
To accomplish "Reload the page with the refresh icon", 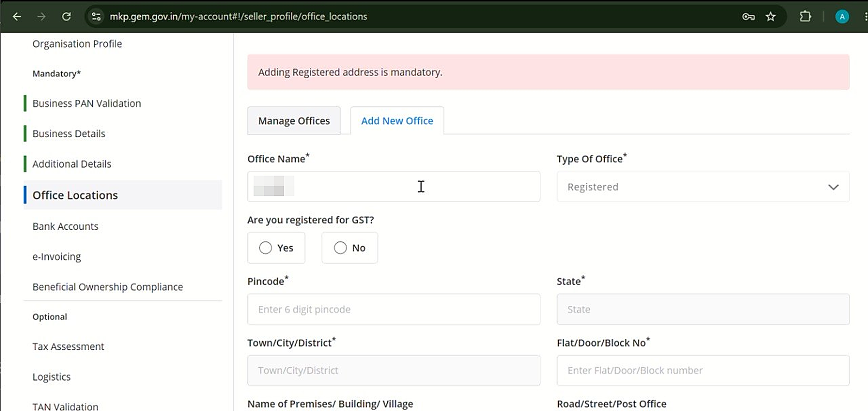I will (66, 16).
